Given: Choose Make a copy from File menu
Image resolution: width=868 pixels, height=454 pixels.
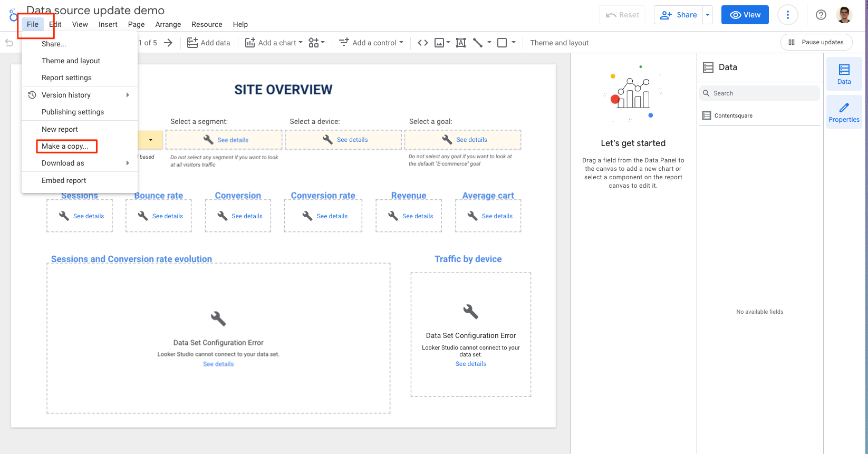Looking at the screenshot, I should tap(65, 146).
